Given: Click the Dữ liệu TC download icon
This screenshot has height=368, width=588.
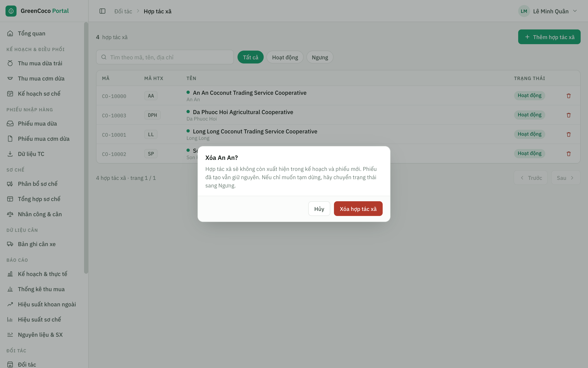Looking at the screenshot, I should [10, 154].
